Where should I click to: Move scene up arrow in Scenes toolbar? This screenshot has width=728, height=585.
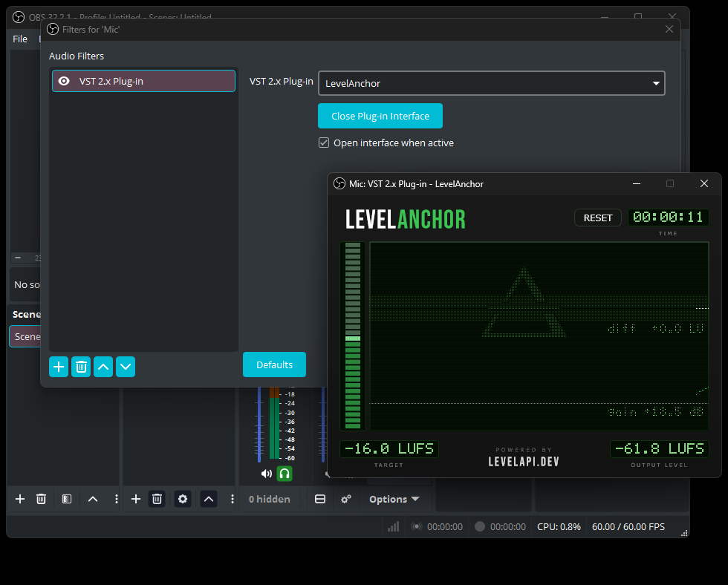[93, 499]
